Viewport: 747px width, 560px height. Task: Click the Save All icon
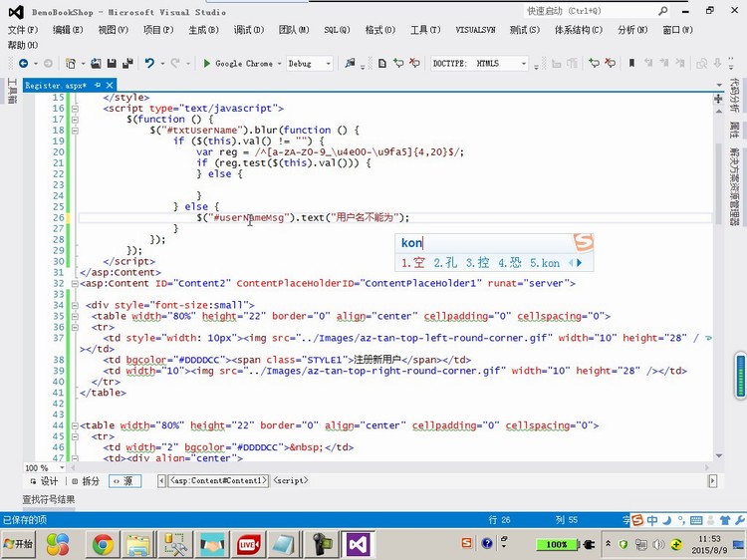[x=127, y=63]
